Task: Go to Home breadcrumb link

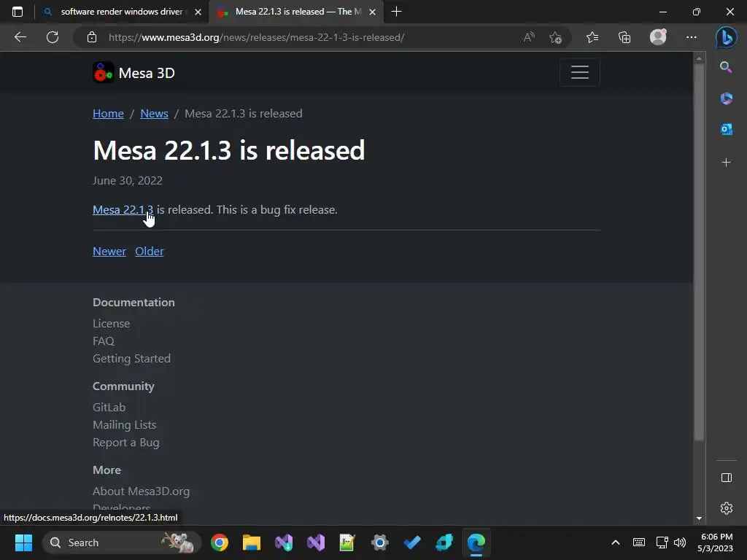Action: point(108,113)
